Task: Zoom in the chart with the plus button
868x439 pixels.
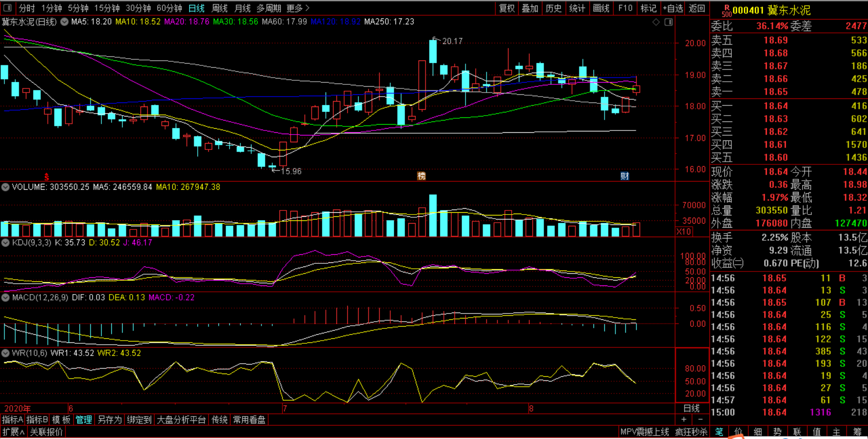Action: tap(684, 420)
